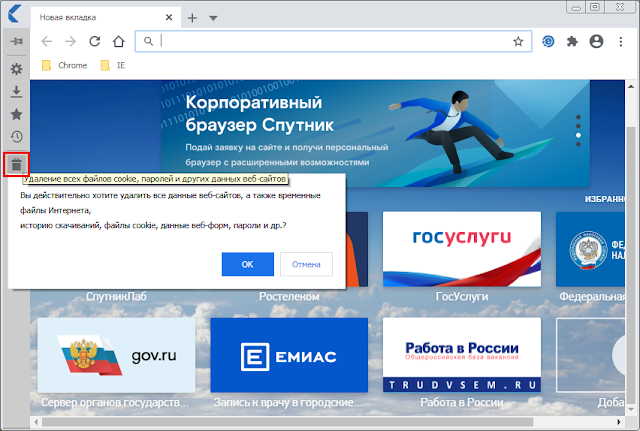Click the horizontal scrollbar right arrow
The width and height of the screenshot is (640, 431).
click(619, 422)
